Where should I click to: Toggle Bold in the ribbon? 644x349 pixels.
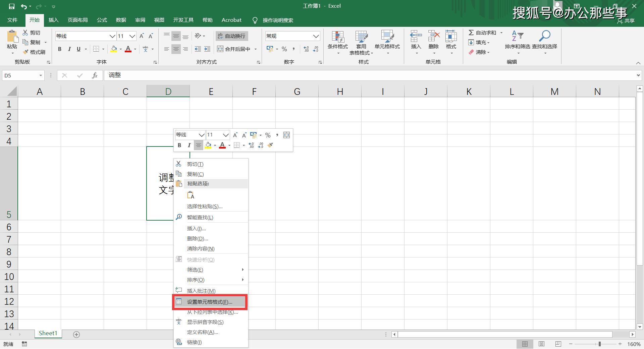click(x=60, y=49)
